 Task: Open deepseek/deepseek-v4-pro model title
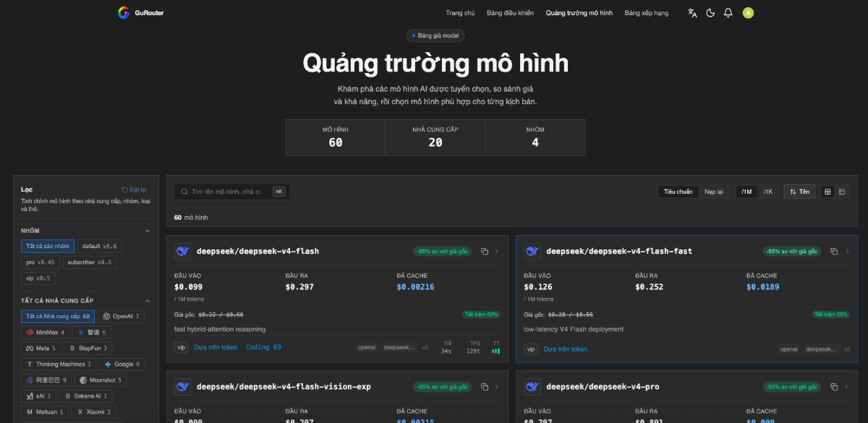[603, 387]
